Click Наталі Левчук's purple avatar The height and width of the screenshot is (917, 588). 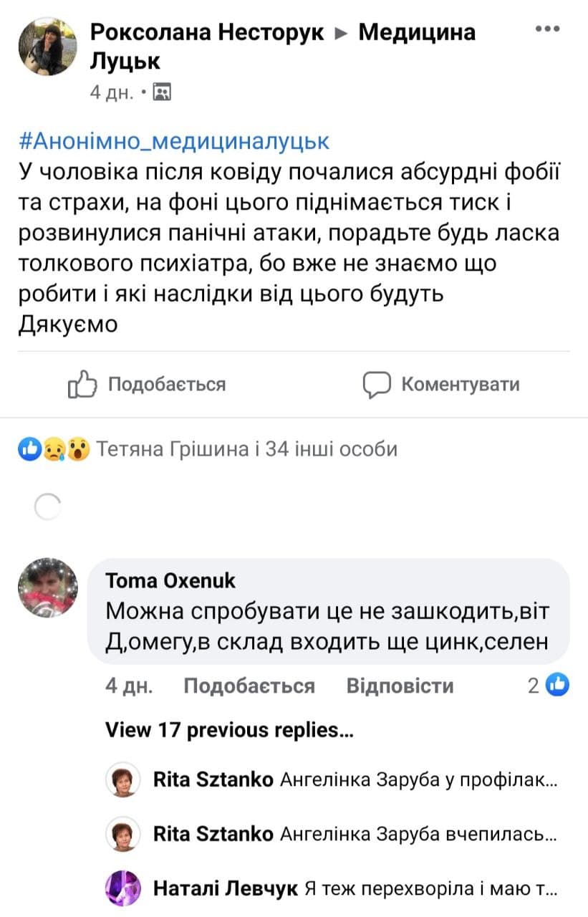click(x=122, y=889)
